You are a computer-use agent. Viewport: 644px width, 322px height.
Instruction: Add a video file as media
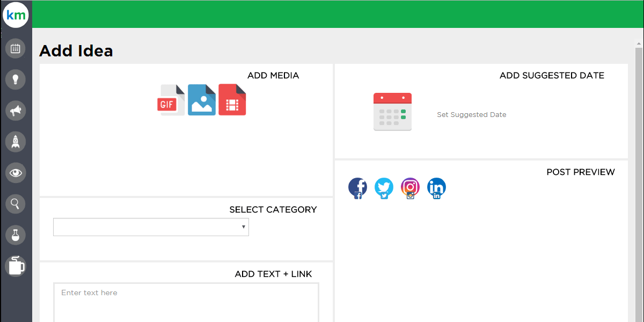point(232,100)
